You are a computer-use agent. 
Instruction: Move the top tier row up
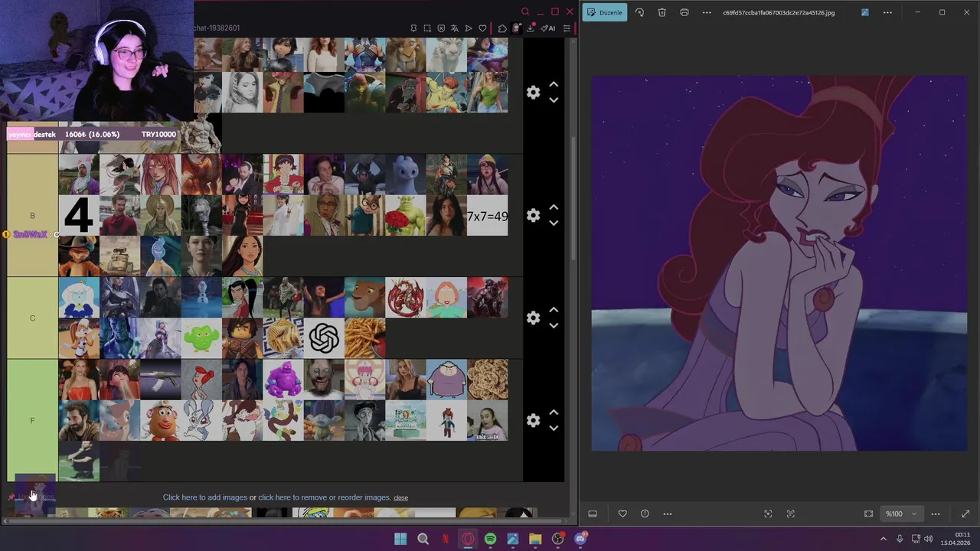[554, 85]
